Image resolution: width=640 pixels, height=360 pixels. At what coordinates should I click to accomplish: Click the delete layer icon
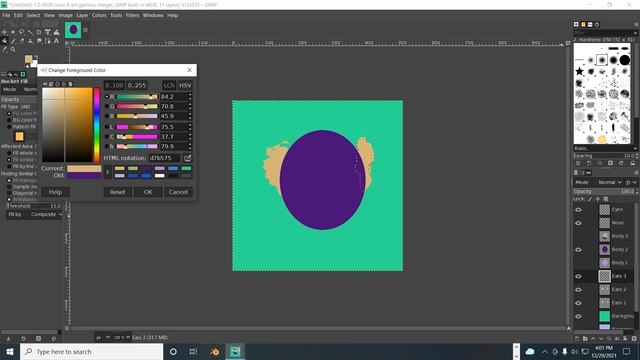click(634, 338)
